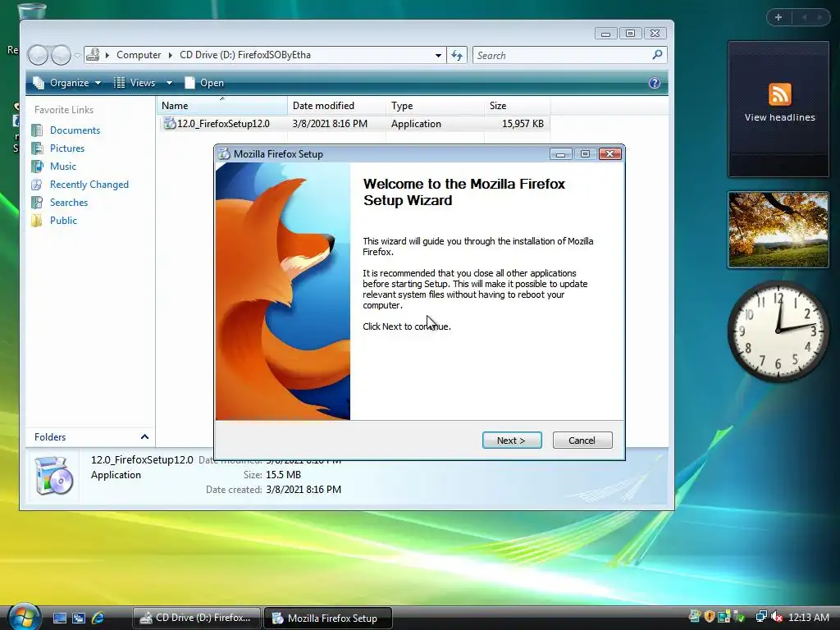Click the Mozilla Firefox Setup title bar icon
This screenshot has height=630, width=840.
[x=224, y=153]
